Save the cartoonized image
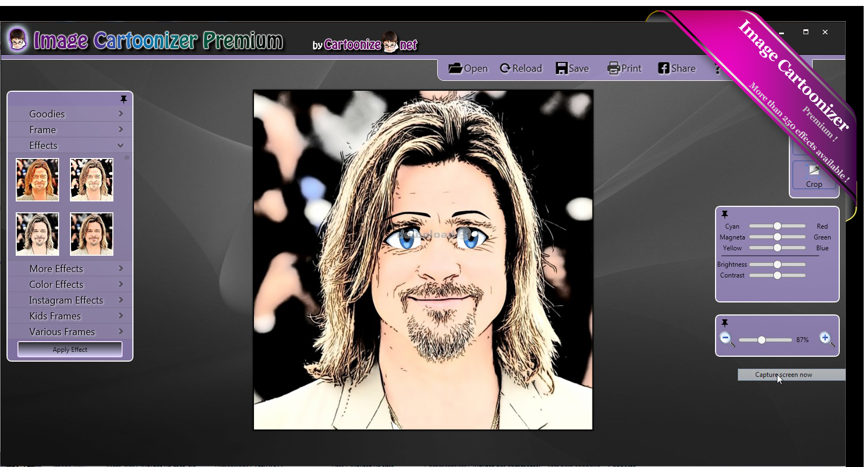868x467 pixels. [x=572, y=68]
